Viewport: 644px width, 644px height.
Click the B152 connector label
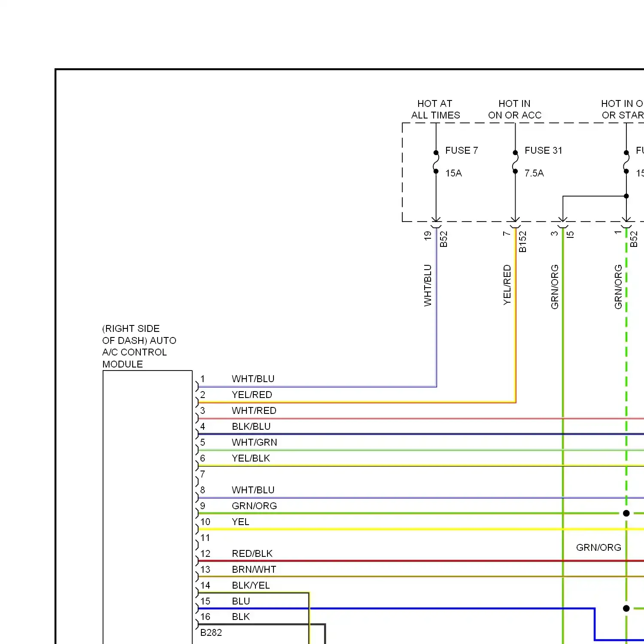pos(522,242)
